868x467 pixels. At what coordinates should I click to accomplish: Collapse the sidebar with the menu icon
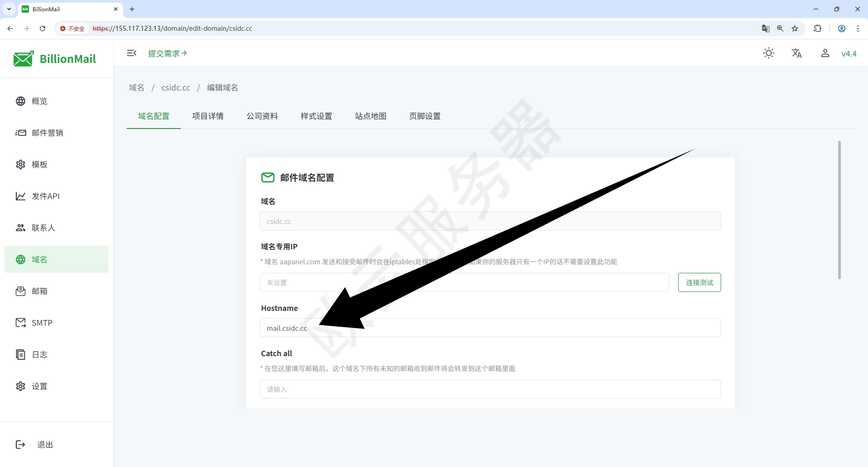[x=132, y=53]
